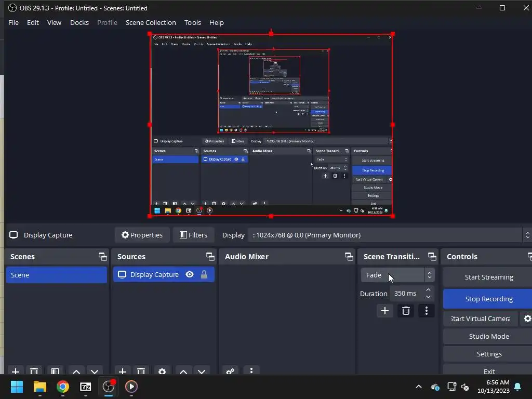This screenshot has height=399, width=532.
Task: Click the preview canvas display capture
Action: [x=271, y=125]
